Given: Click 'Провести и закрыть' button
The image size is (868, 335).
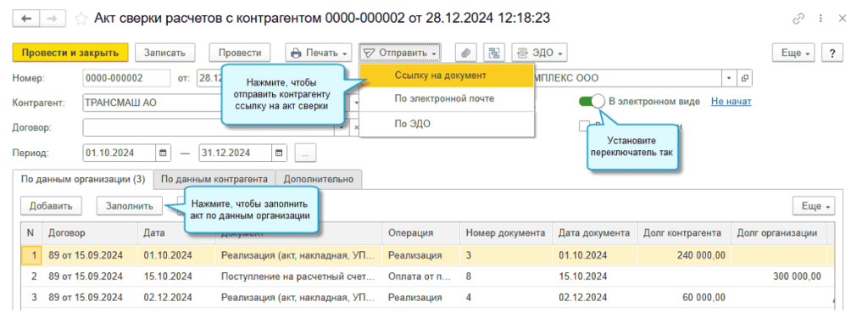Looking at the screenshot, I should pyautogui.click(x=70, y=53).
